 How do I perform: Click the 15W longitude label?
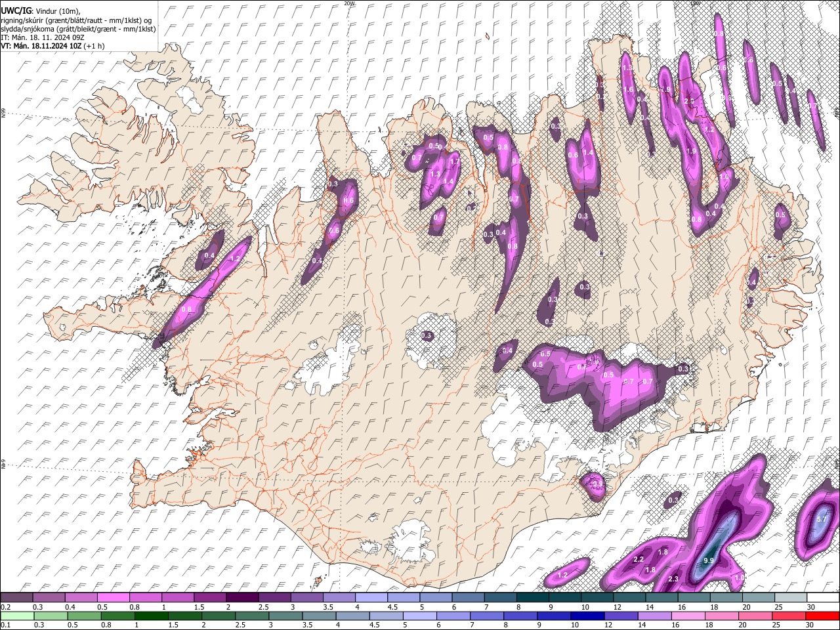point(696,3)
